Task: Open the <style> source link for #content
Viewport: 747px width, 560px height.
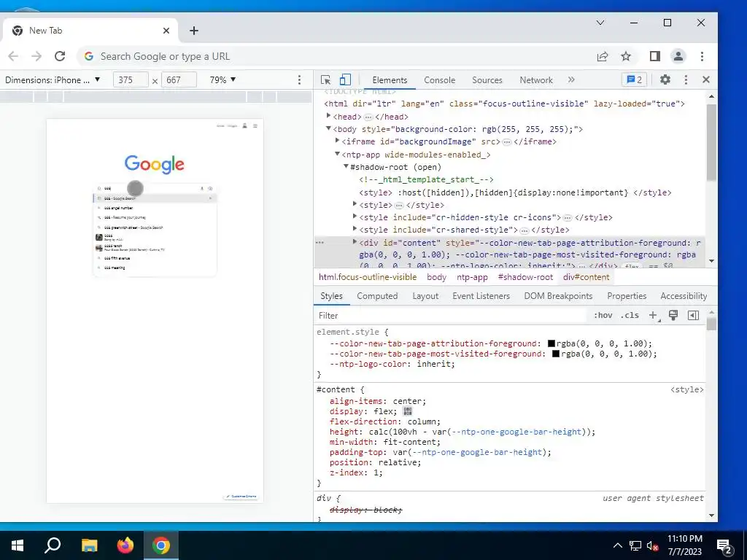Action: tap(686, 389)
